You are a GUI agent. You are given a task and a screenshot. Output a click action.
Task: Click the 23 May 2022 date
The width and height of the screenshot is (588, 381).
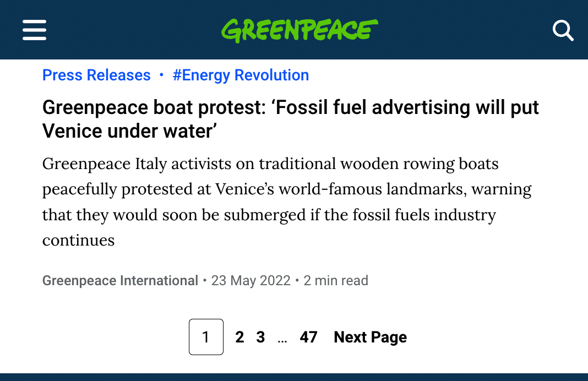click(251, 280)
